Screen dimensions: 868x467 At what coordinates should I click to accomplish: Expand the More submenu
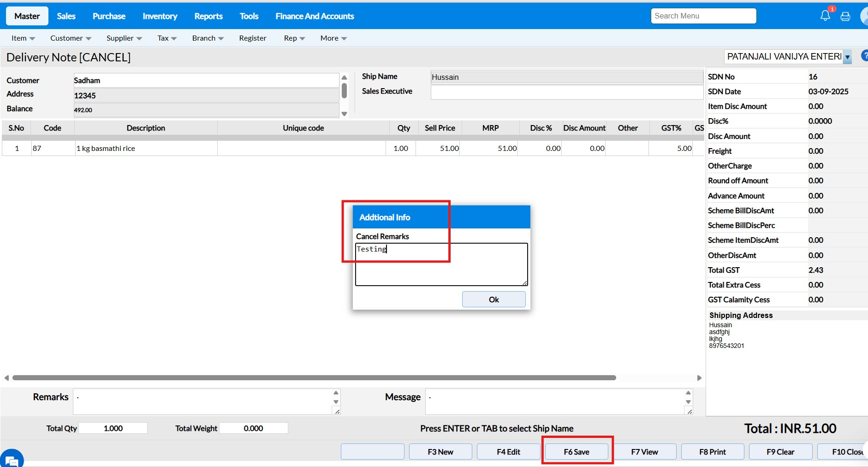[334, 38]
